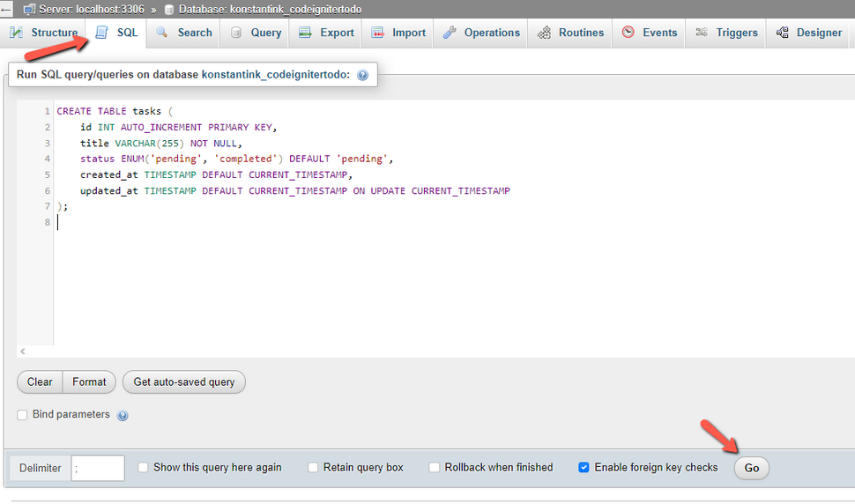Viewport: 855px width, 504px height.
Task: Click the Go button
Action: [x=751, y=468]
